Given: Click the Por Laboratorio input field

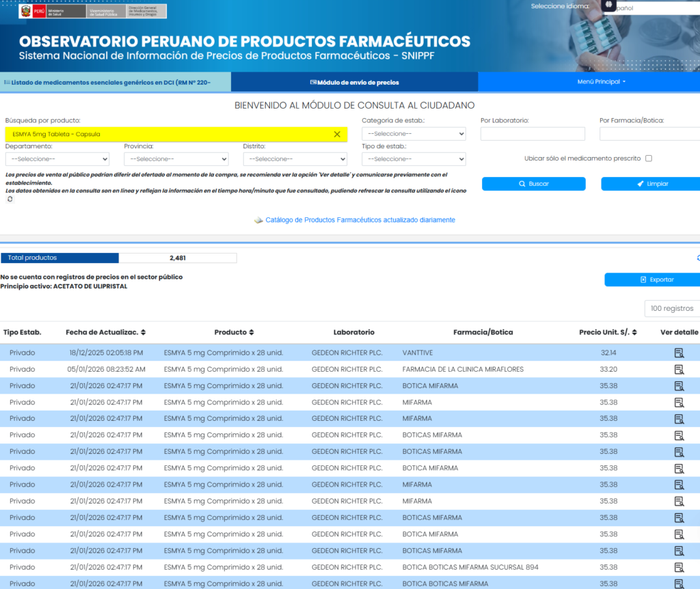Looking at the screenshot, I should click(533, 134).
